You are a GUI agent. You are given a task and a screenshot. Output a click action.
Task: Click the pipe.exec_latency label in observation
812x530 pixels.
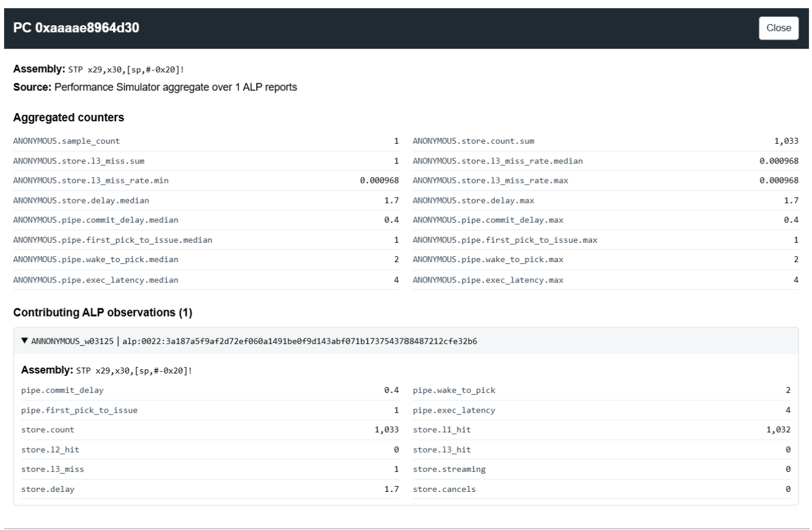point(454,410)
